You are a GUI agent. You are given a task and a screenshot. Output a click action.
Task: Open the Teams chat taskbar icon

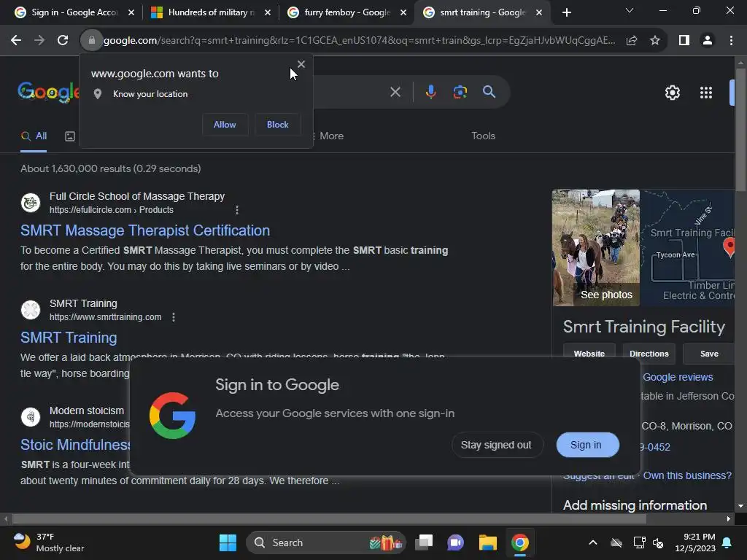455,542
